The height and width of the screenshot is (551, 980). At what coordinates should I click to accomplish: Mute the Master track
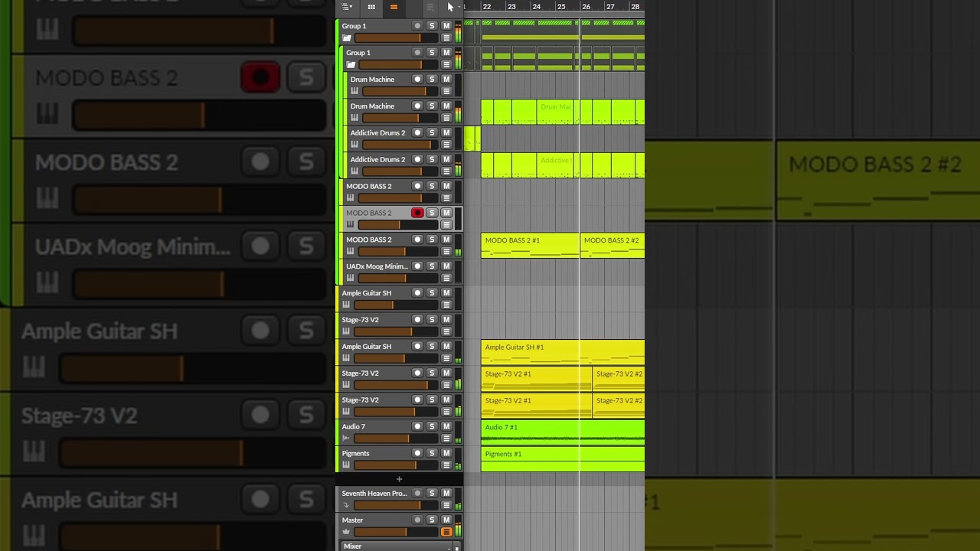(446, 520)
